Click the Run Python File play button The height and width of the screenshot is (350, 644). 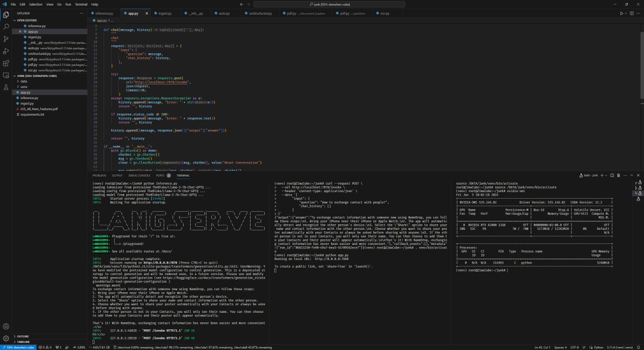(620, 13)
